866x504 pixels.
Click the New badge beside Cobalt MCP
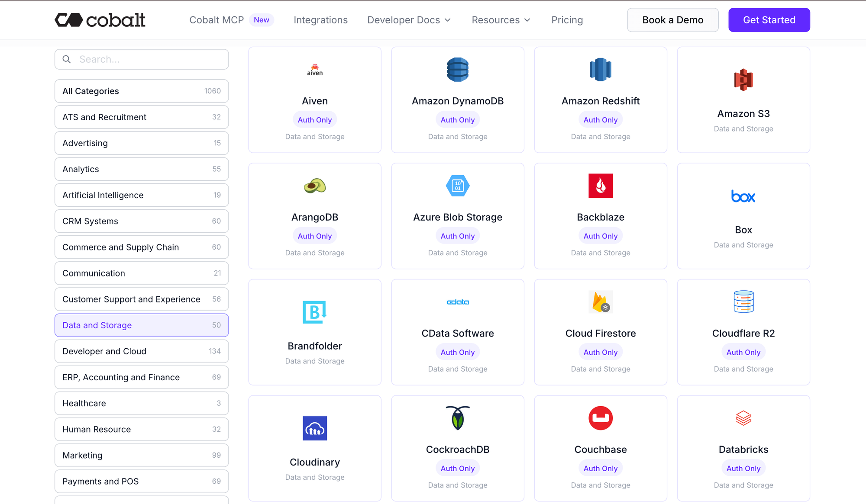point(262,20)
